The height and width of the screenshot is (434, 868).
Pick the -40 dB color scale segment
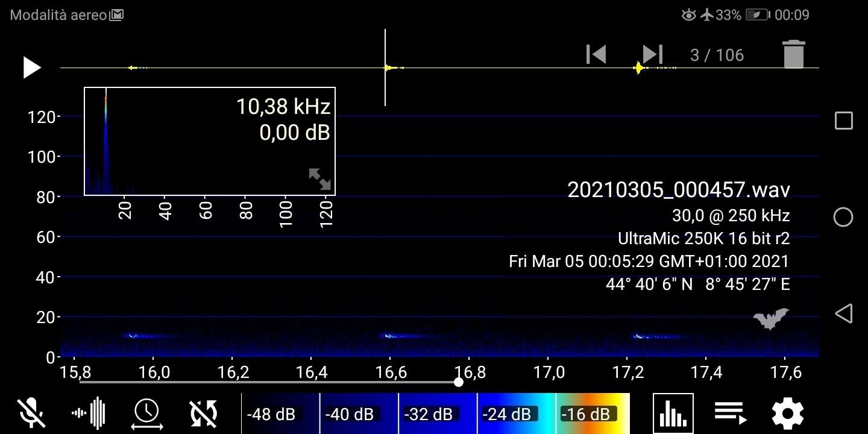pyautogui.click(x=359, y=414)
